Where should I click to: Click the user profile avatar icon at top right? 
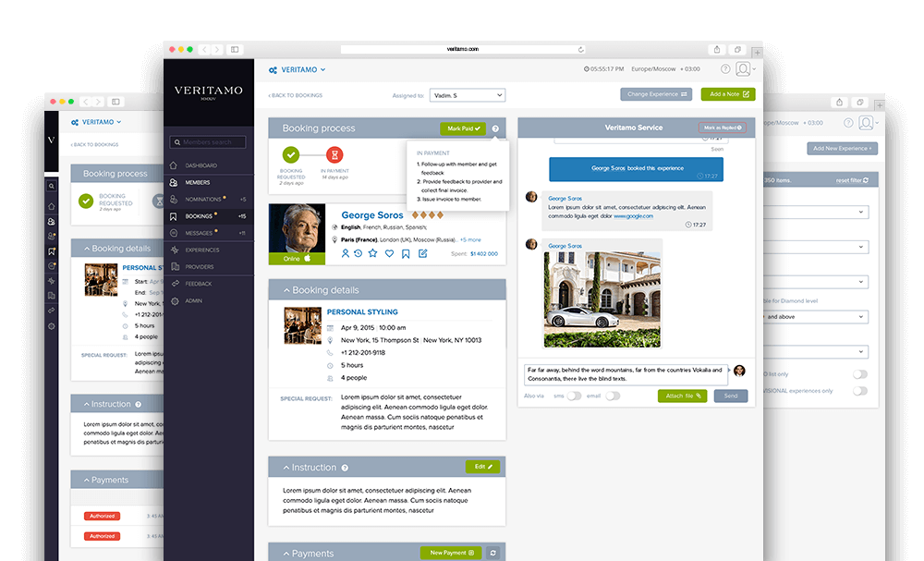coord(742,69)
